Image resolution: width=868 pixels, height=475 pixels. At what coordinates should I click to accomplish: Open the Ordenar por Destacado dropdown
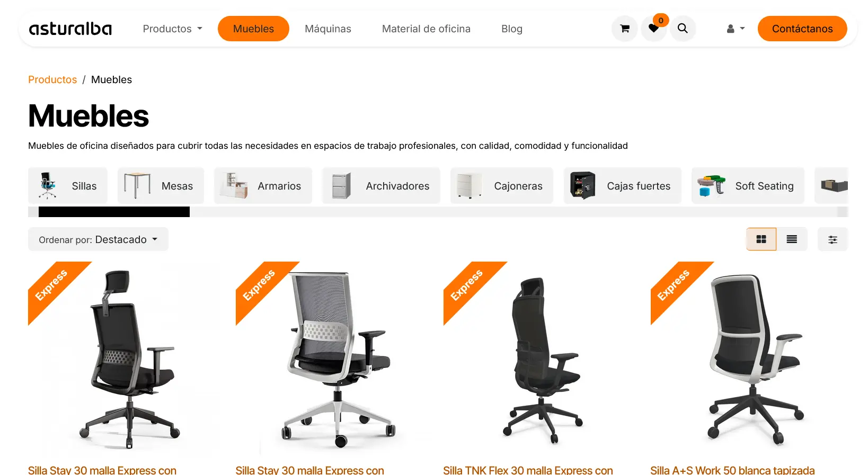pos(98,239)
